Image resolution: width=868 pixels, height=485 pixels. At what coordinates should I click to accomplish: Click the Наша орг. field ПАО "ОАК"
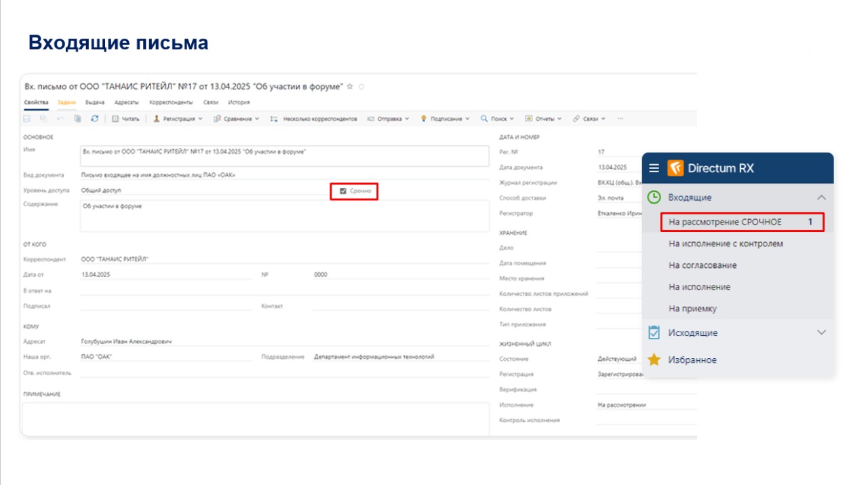(165, 357)
